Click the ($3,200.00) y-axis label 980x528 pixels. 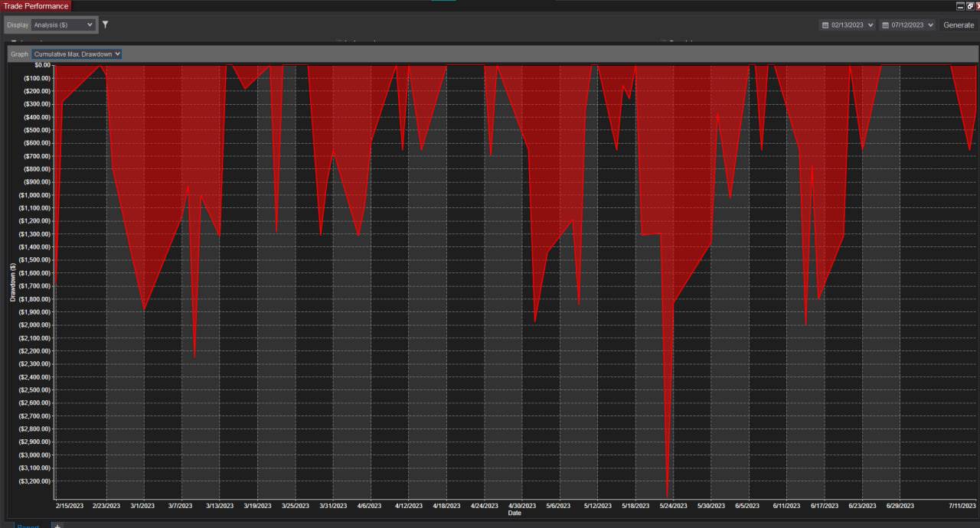pos(33,481)
